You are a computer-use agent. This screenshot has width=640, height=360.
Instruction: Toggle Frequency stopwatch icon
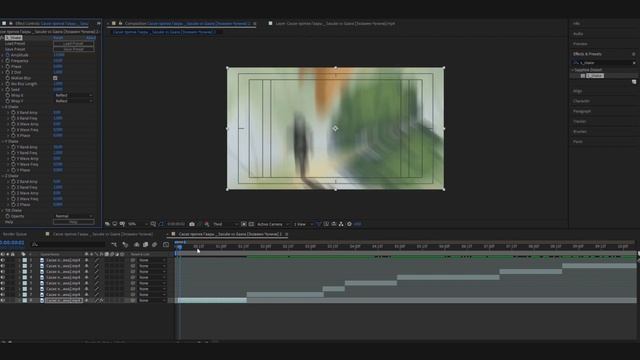click(x=8, y=60)
